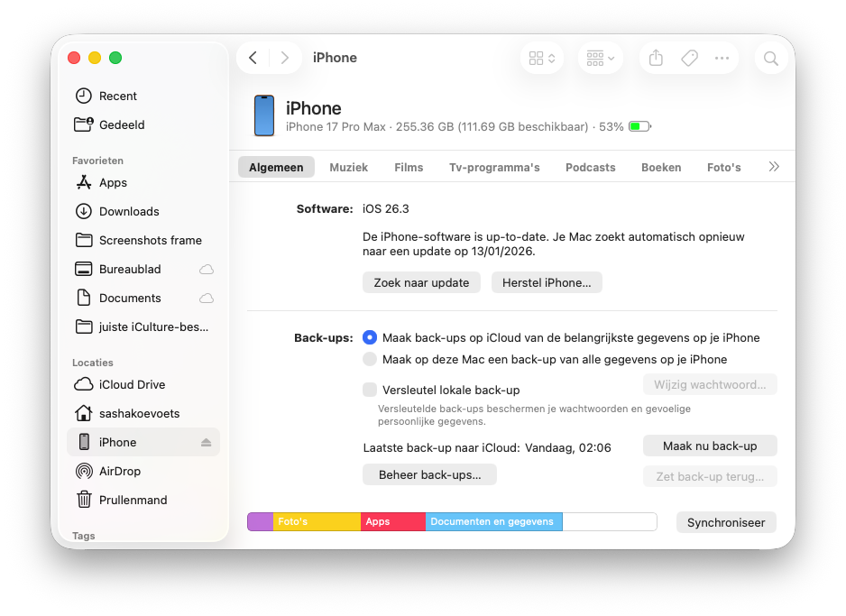The height and width of the screenshot is (616, 846).
Task: Switch to the Muziek tab
Action: coord(348,167)
